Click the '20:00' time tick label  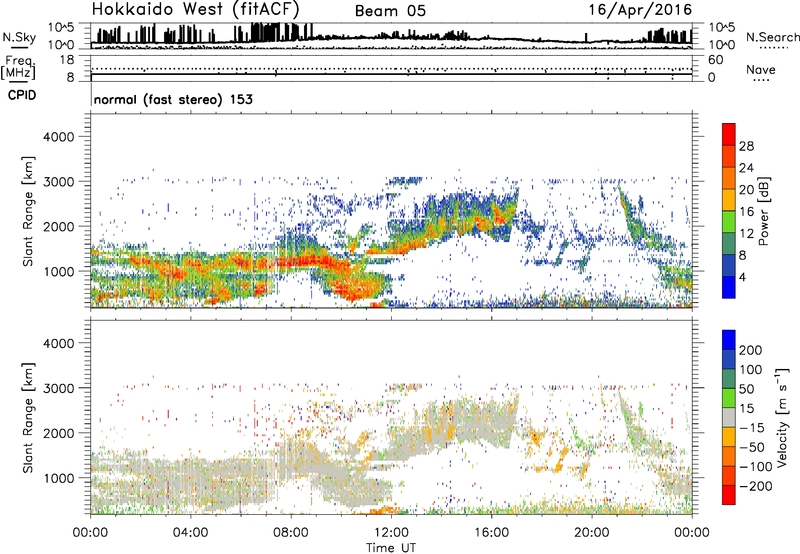pos(592,533)
